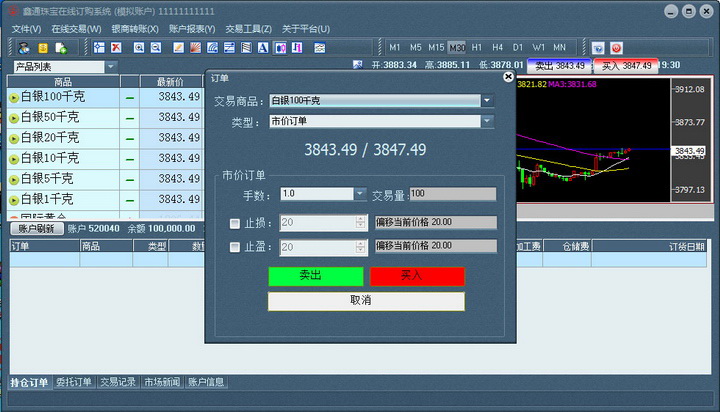Viewport: 720px width, 412px height.
Task: Enable the 止盈 take-profit checkbox
Action: [x=235, y=247]
